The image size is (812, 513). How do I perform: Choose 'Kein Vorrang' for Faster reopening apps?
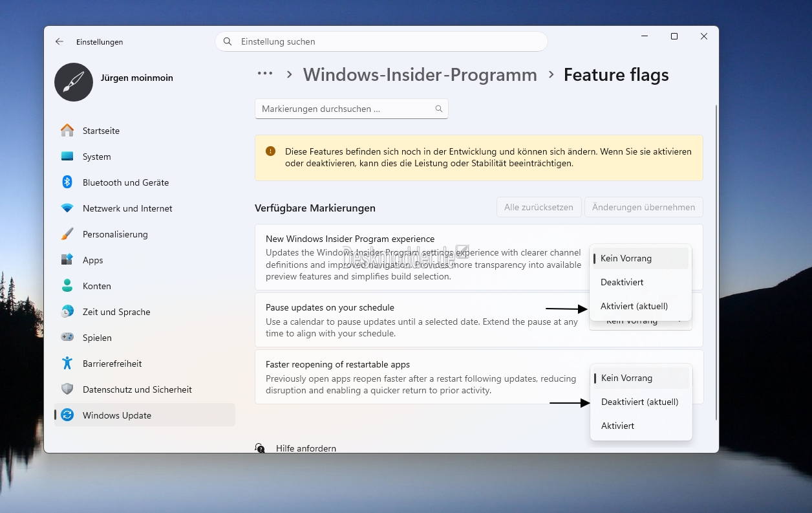pos(626,378)
